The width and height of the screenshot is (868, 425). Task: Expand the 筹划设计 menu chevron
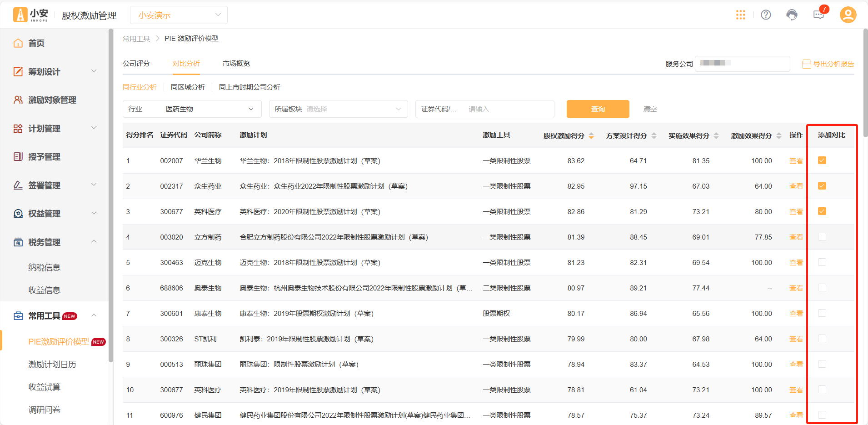94,71
